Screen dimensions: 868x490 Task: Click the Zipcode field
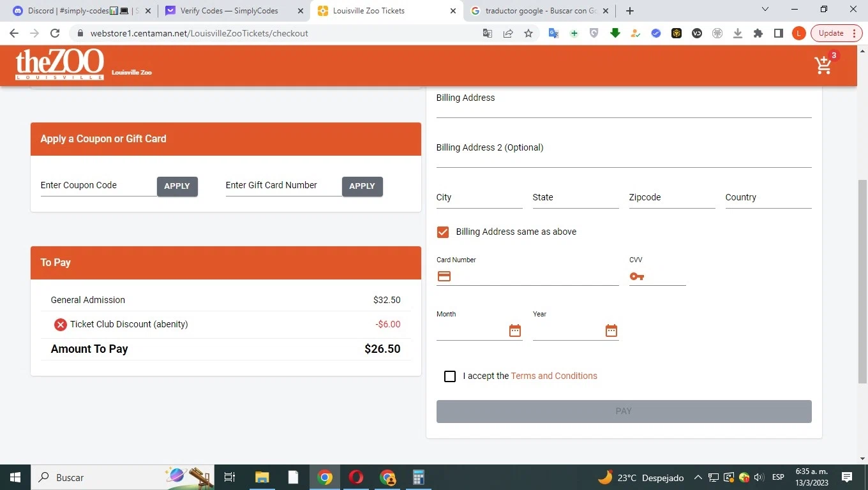(x=672, y=198)
